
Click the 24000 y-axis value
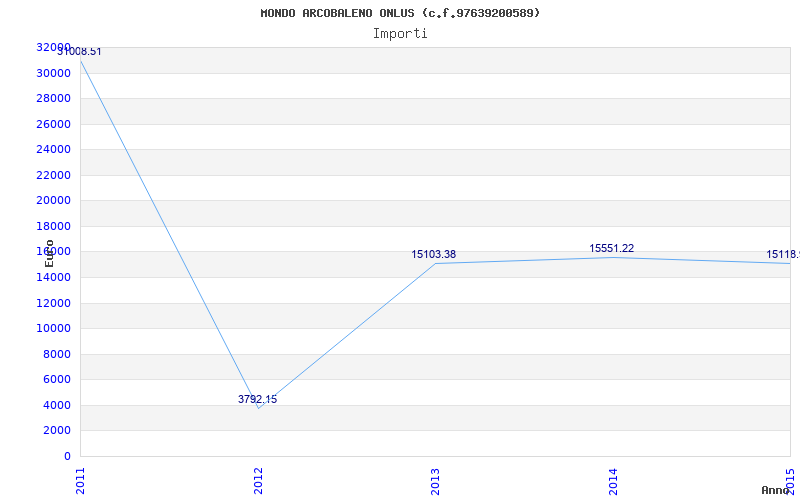pyautogui.click(x=53, y=149)
